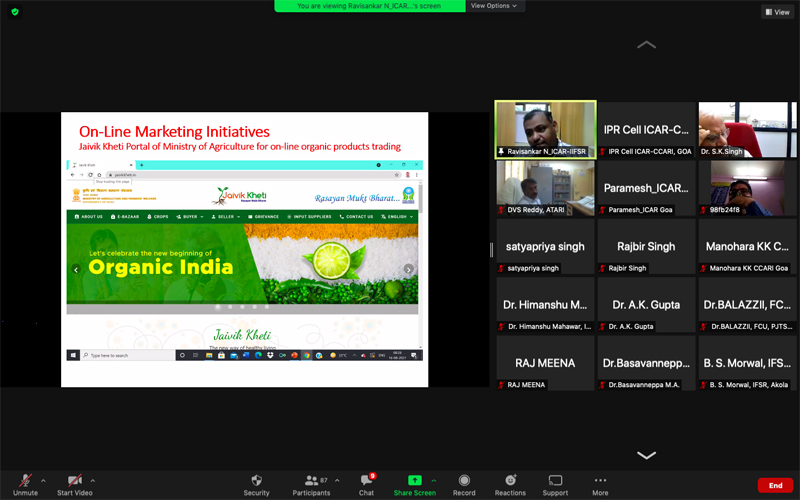Expand video options arrow next to Start Video
The height and width of the screenshot is (500, 800).
[x=92, y=480]
